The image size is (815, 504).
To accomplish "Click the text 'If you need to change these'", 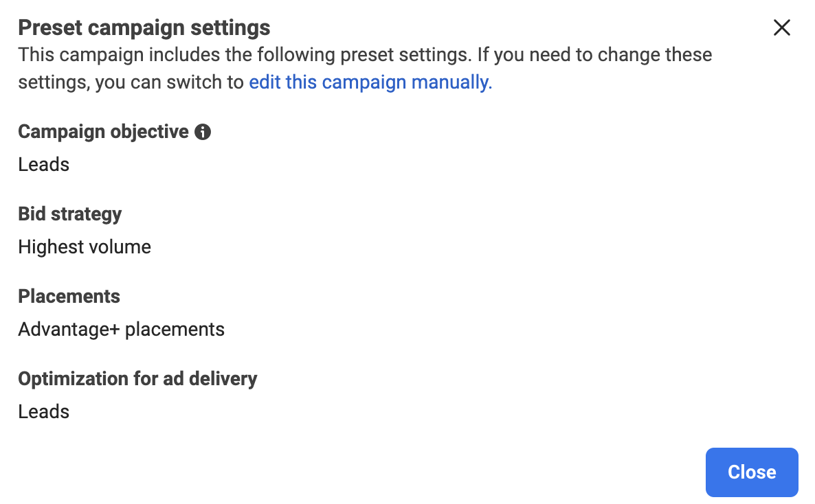I will click(x=594, y=54).
